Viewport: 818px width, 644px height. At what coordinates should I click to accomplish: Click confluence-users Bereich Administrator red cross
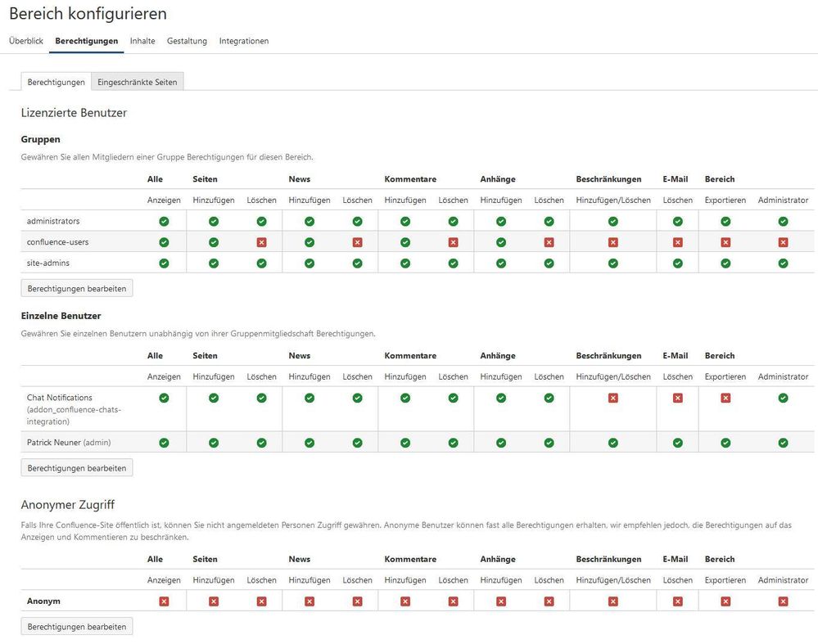(x=783, y=242)
